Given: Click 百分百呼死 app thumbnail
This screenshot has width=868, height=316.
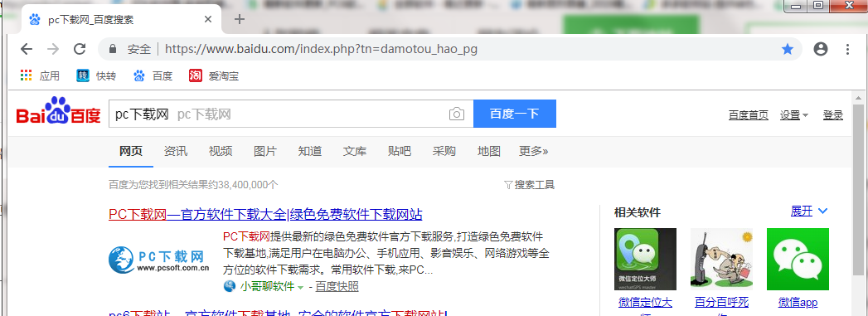Looking at the screenshot, I should click(721, 259).
